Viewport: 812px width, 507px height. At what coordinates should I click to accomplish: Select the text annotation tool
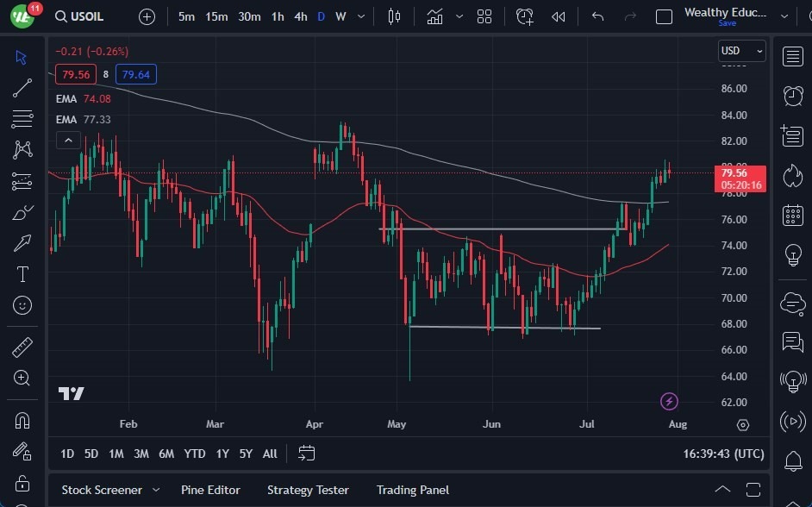(22, 274)
